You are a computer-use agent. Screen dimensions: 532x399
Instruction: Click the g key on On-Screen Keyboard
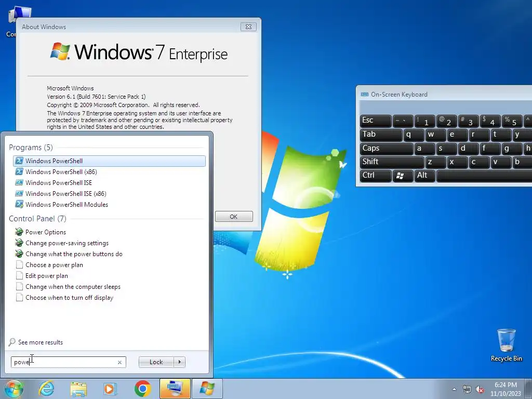pyautogui.click(x=512, y=148)
